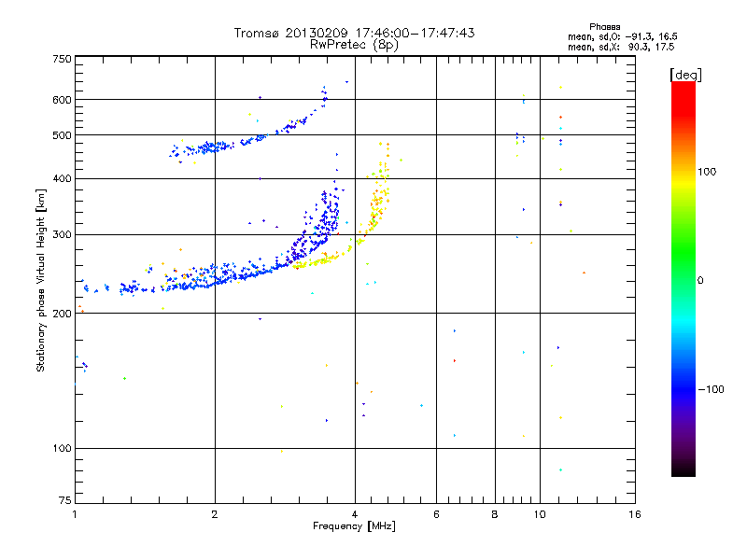This screenshot has height=560, width=747.
Task: Click the upper blue second-hop trace near 2 MHz
Action: pyautogui.click(x=209, y=147)
